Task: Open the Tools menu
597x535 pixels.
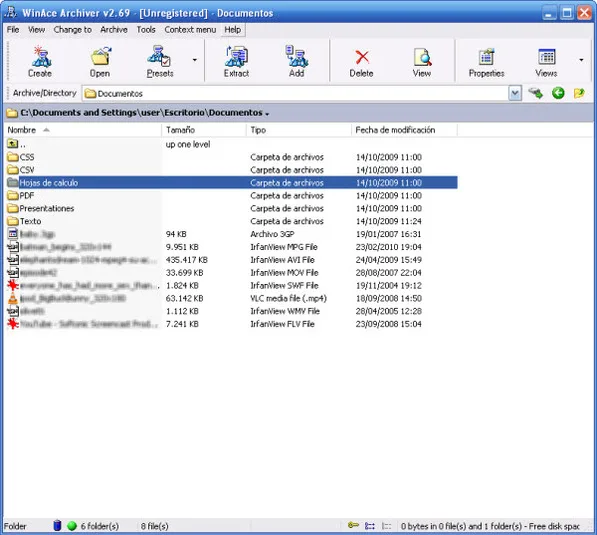Action: coord(146,30)
